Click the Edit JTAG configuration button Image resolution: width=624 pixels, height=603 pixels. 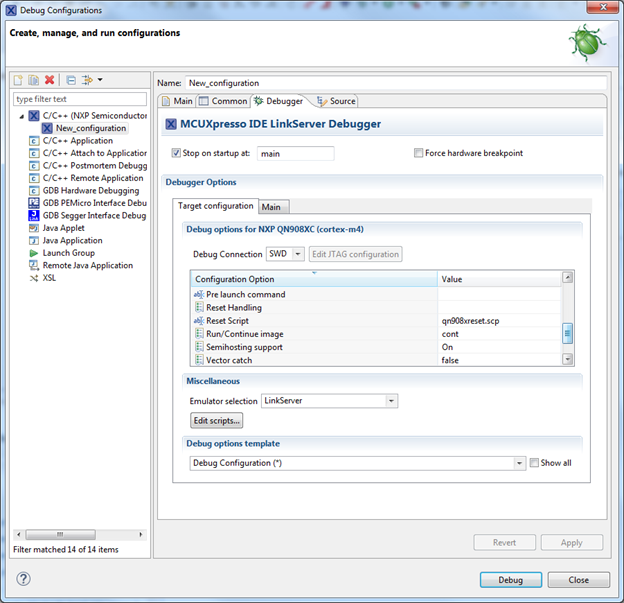(355, 254)
